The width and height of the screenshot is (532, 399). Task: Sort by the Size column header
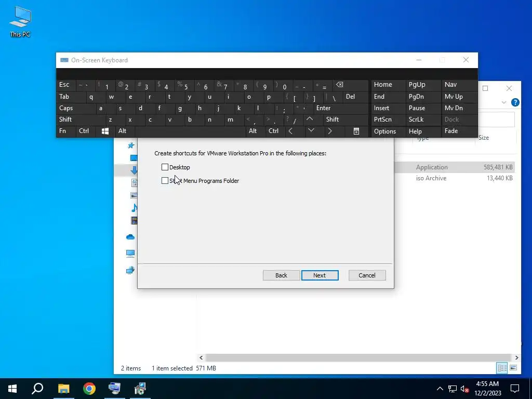click(484, 138)
